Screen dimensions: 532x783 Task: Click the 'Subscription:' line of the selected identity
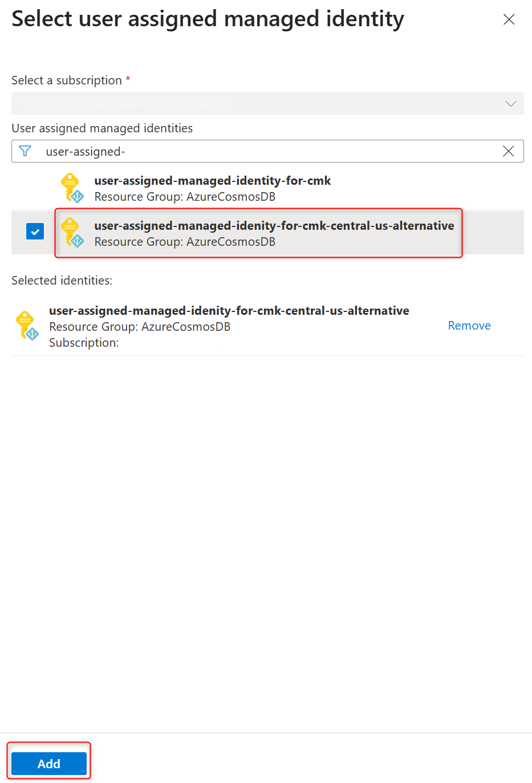pos(84,343)
